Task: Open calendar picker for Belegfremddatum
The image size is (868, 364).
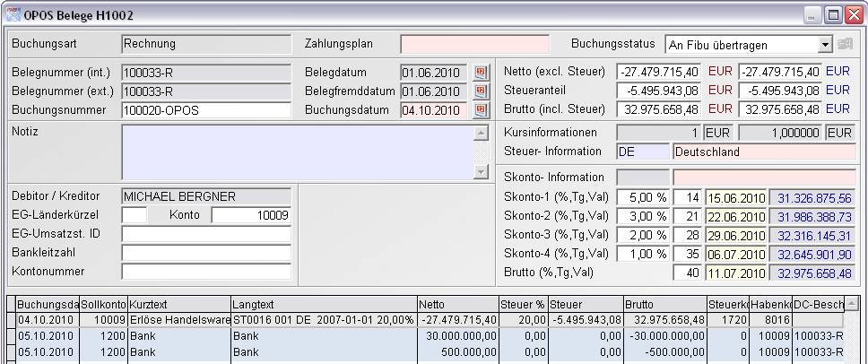Action: pyautogui.click(x=481, y=91)
